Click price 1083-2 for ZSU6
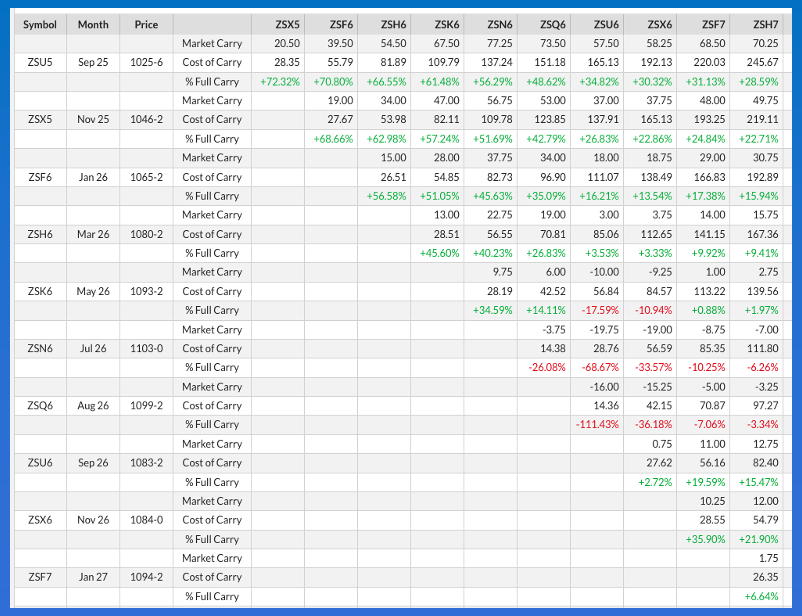802x616 pixels. point(146,463)
